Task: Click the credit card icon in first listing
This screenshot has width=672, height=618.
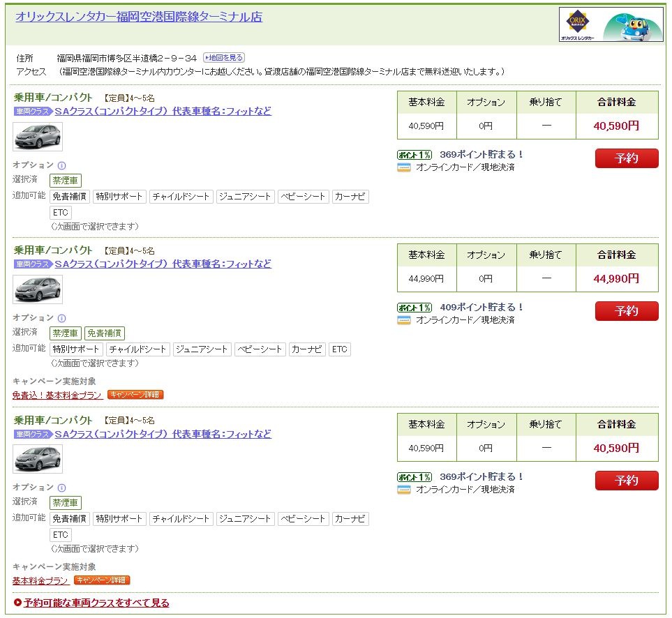Action: coord(404,167)
